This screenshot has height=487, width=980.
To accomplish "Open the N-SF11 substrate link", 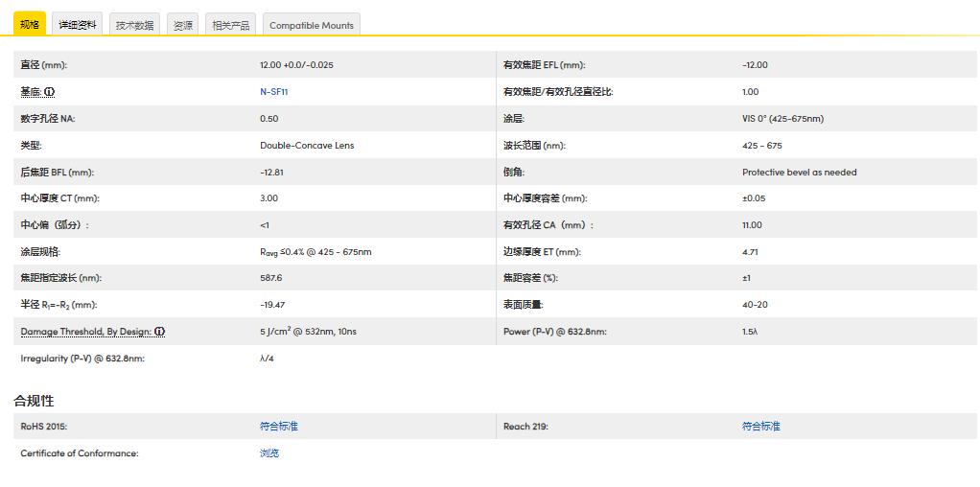I will tap(273, 92).
